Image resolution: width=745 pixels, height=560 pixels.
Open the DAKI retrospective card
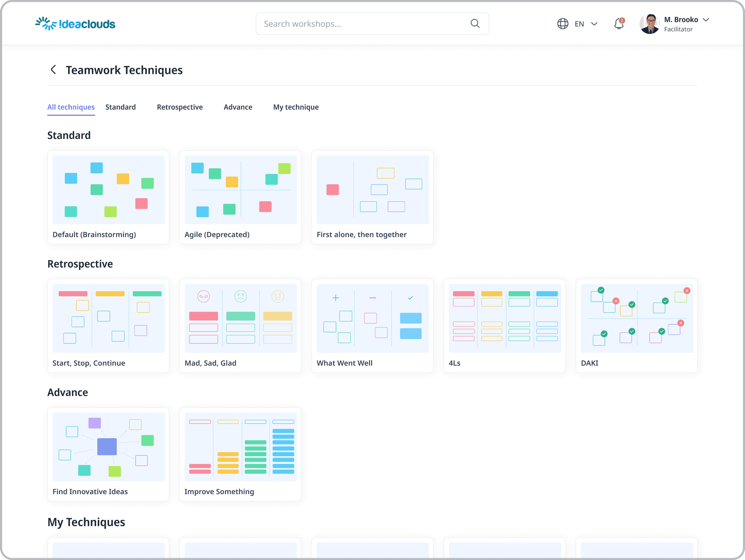coord(637,326)
